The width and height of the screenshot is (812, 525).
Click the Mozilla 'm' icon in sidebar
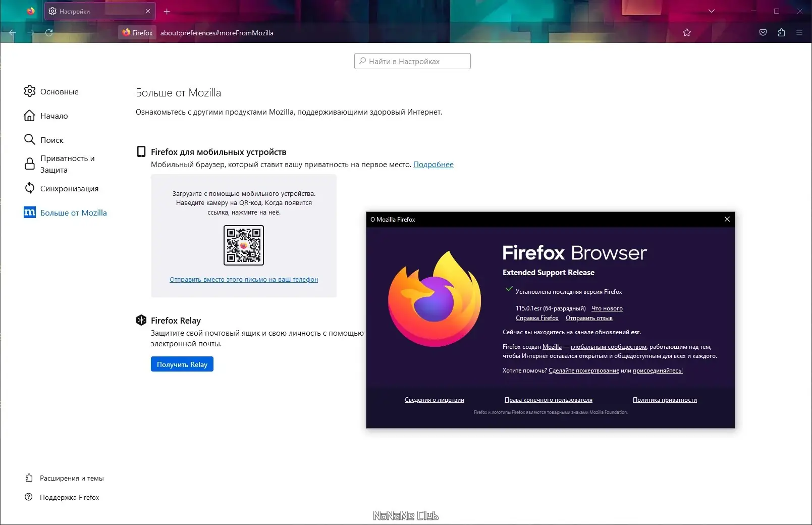30,212
